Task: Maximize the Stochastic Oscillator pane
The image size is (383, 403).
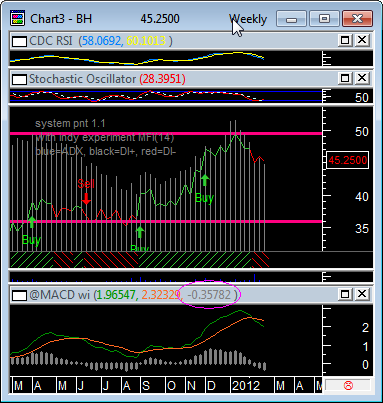Action: 345,78
